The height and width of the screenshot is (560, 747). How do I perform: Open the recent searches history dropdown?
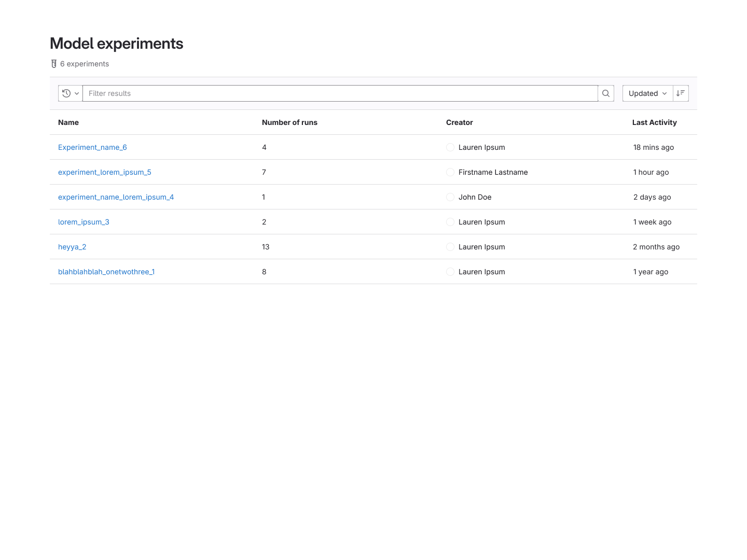click(71, 93)
